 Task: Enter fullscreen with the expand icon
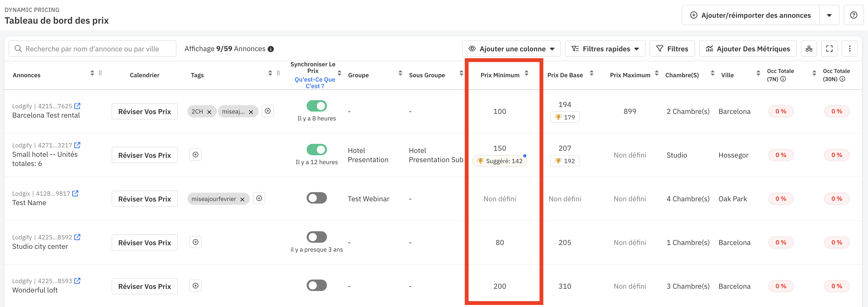829,49
